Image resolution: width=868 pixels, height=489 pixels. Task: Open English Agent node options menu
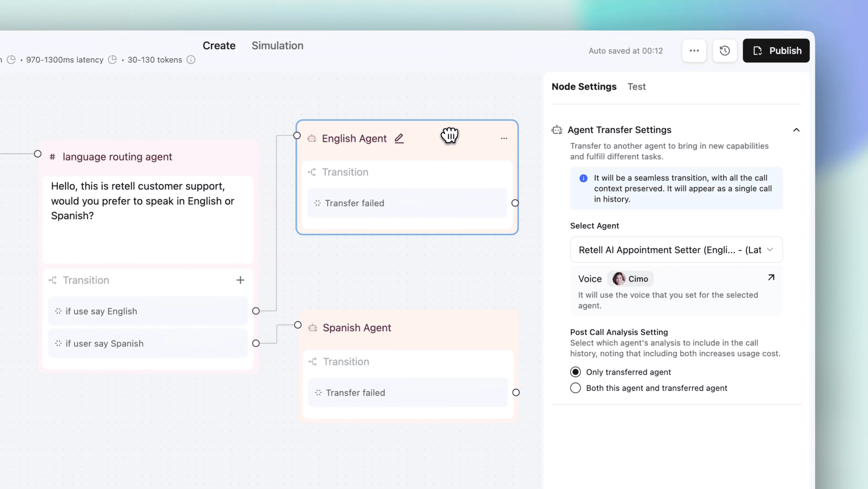click(x=504, y=138)
